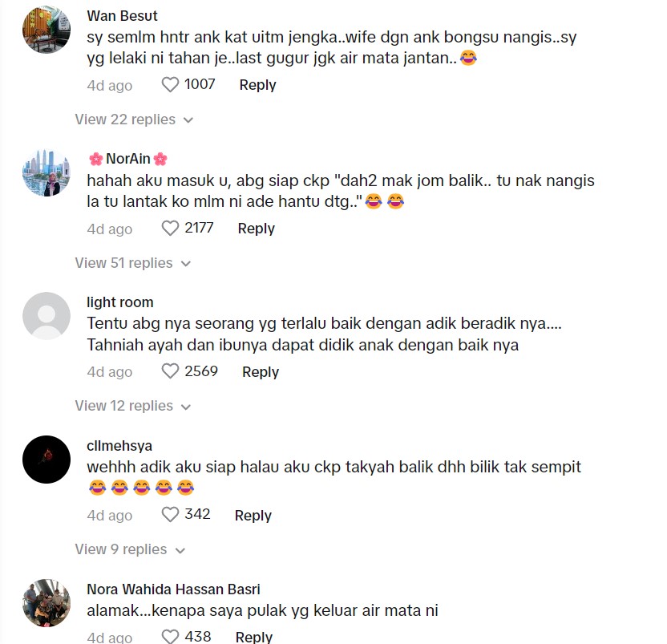Reply to Wan Besut's comment
Viewport: 667px width, 644px height.
click(258, 85)
